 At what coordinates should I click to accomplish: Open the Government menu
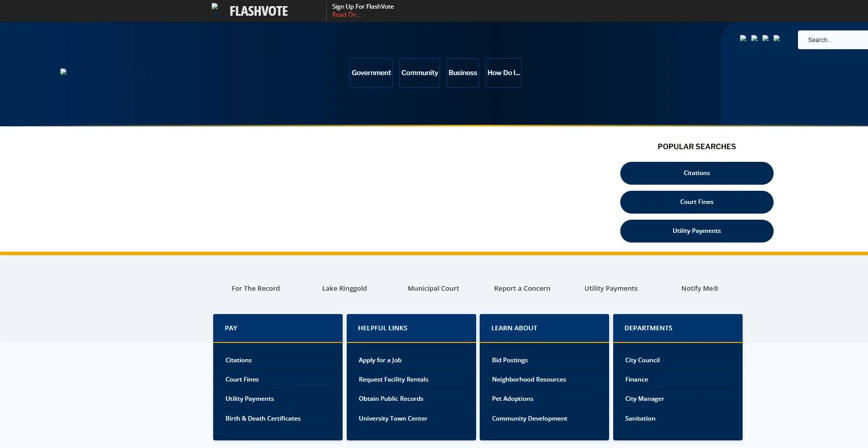(x=371, y=73)
